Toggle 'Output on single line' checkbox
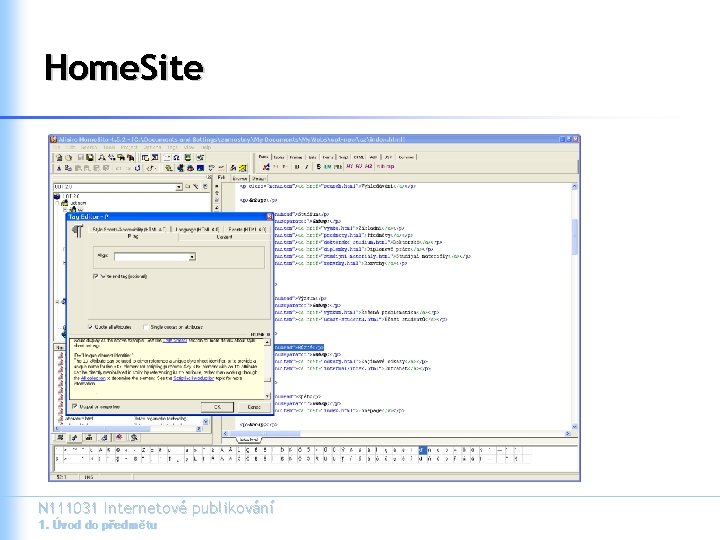 click(74, 406)
